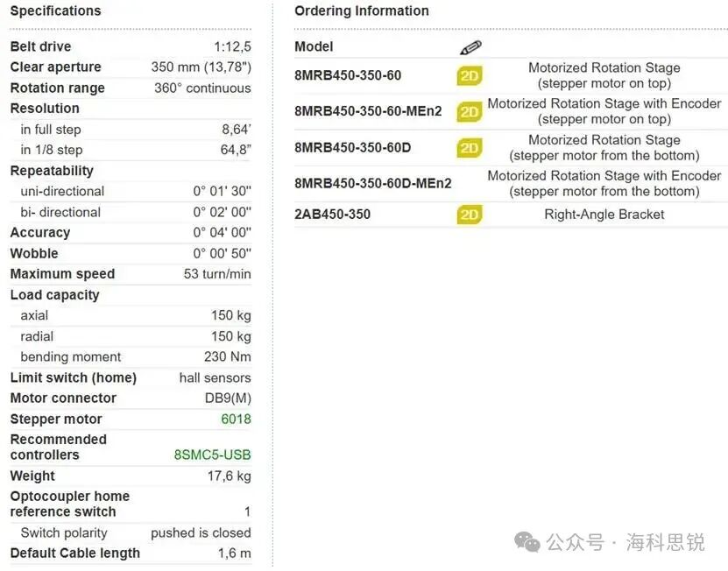Screen dimensions: 728x571
Task: Click the WeChat logo watermark icon
Action: pyautogui.click(x=527, y=542)
